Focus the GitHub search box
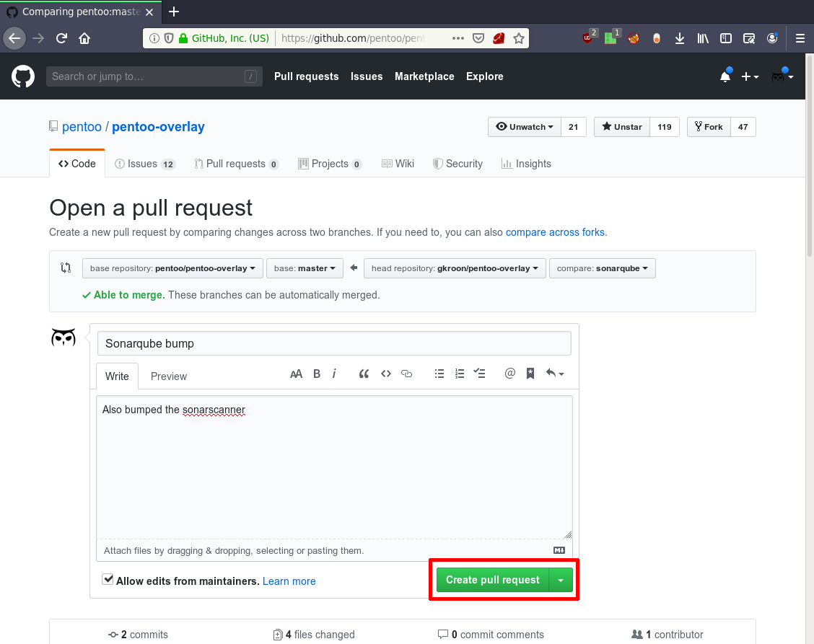Image resolution: width=814 pixels, height=644 pixels. [x=154, y=76]
